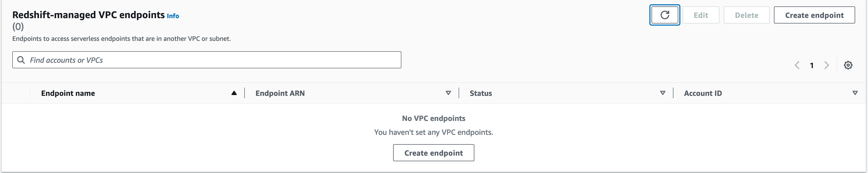Image resolution: width=868 pixels, height=173 pixels.
Task: Sort by Endpoint ARN header text
Action: coord(280,93)
